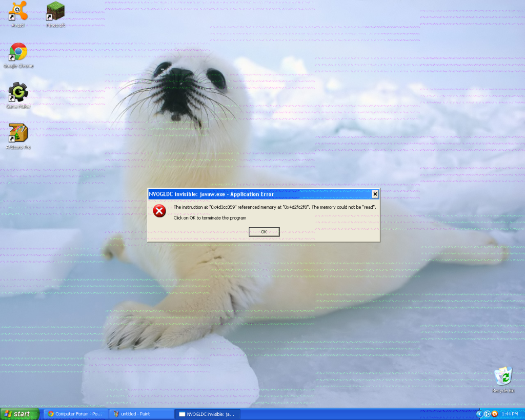Click the red error icon in the dialog
Image resolution: width=525 pixels, height=420 pixels.
click(160, 211)
